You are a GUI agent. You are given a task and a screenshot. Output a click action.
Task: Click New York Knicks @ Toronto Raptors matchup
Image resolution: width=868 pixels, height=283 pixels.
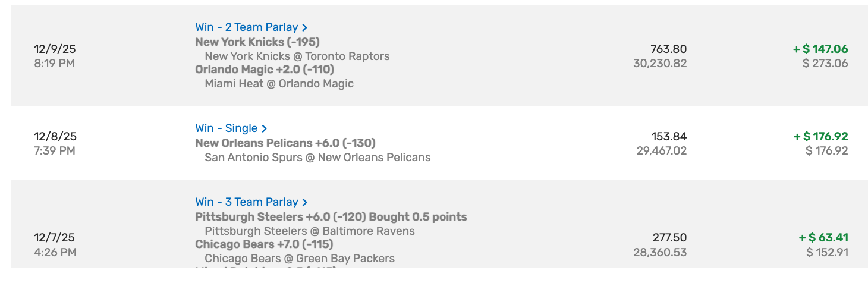[x=297, y=56]
